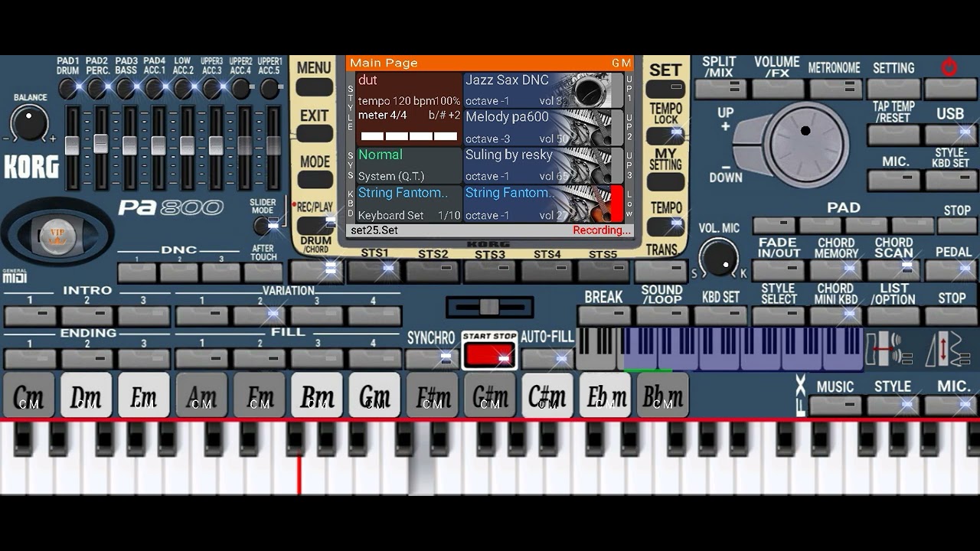Tap the PAD3 BASS knob
Image resolution: width=980 pixels, height=551 pixels.
126,89
